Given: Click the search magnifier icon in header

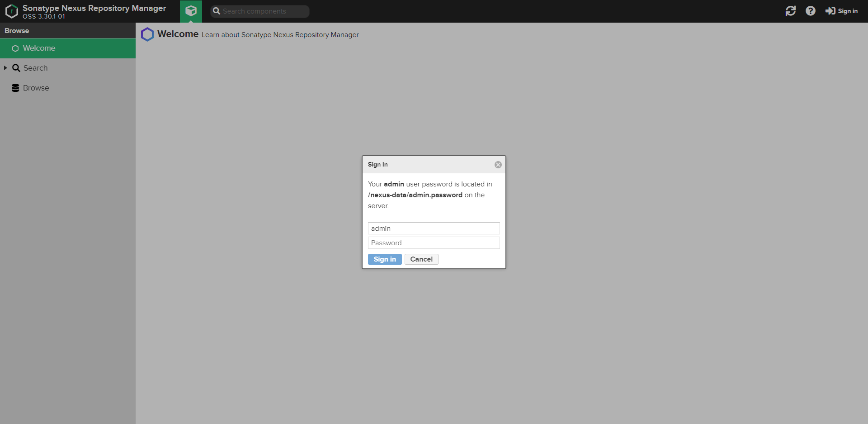Looking at the screenshot, I should 217,11.
